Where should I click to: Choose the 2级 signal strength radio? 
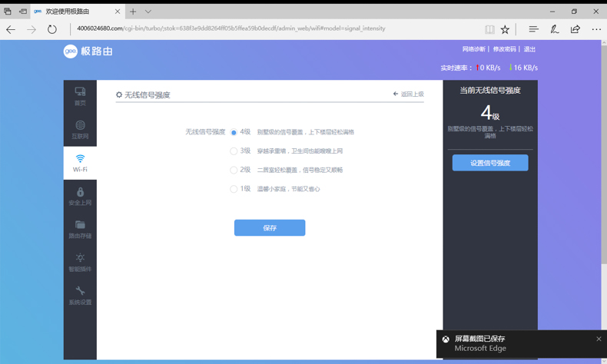tap(234, 170)
